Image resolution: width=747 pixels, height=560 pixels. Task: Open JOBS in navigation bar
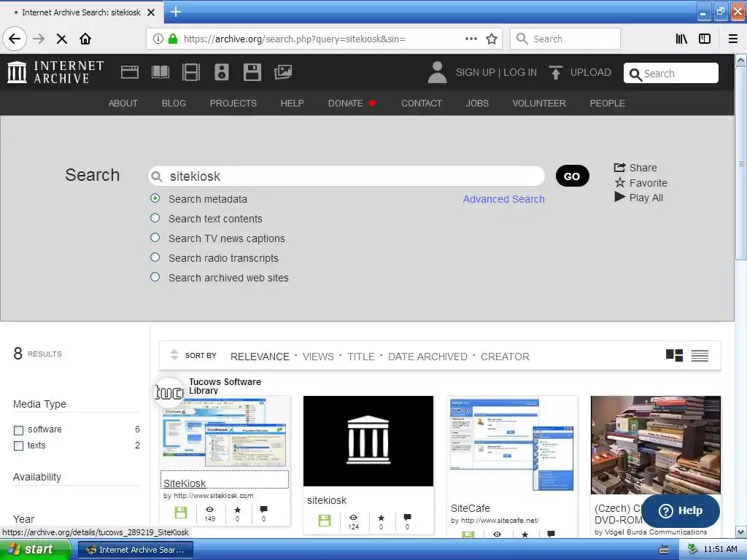tap(477, 104)
